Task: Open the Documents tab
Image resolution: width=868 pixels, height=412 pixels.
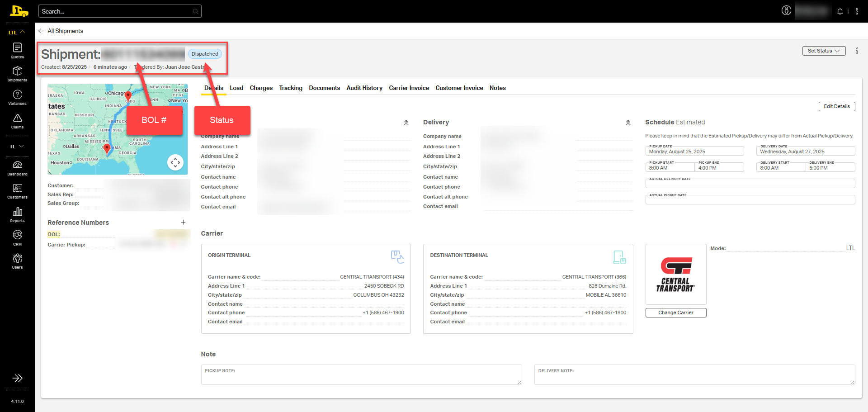Action: (x=325, y=88)
